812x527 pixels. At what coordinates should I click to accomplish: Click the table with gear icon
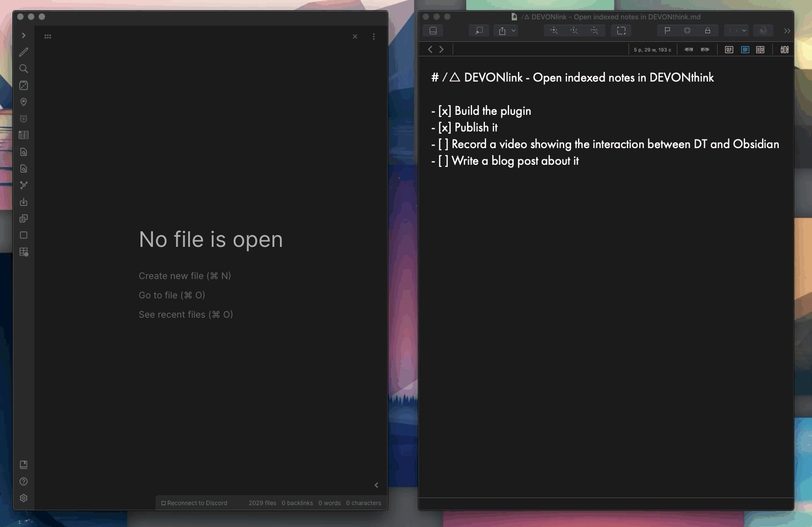24,252
